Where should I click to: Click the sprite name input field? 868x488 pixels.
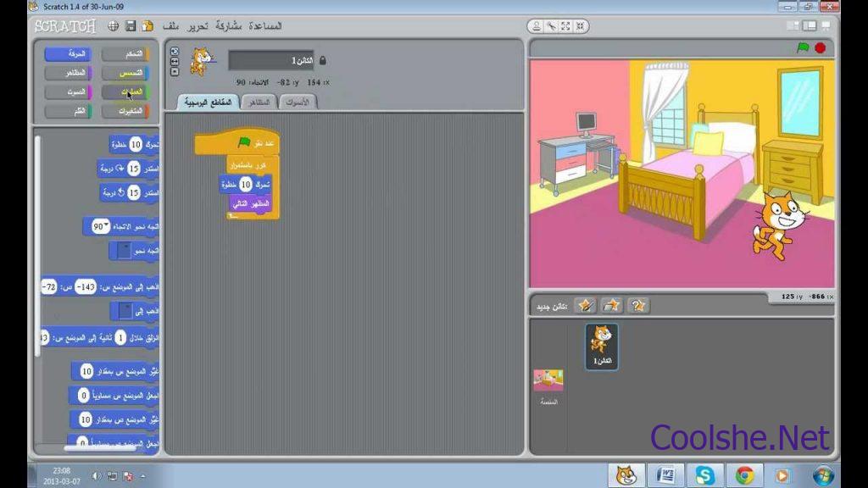tap(271, 61)
